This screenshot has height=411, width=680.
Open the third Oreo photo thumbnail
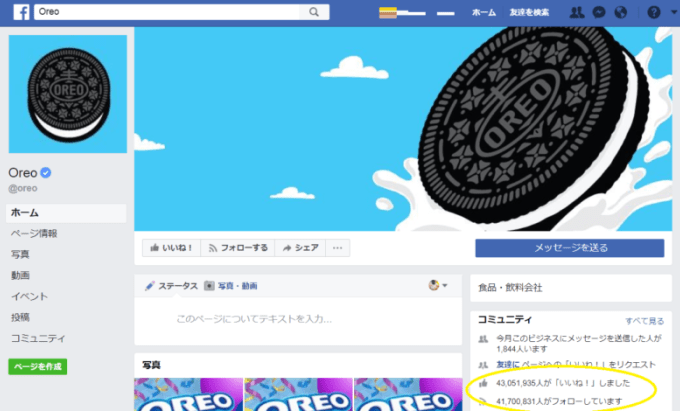tap(408, 395)
